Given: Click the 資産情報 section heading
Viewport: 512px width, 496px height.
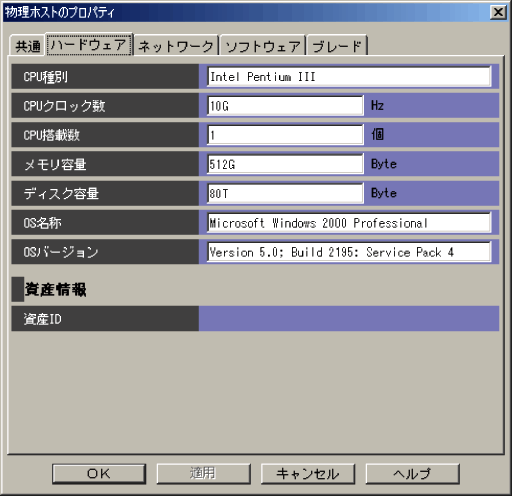Looking at the screenshot, I should coord(56,289).
